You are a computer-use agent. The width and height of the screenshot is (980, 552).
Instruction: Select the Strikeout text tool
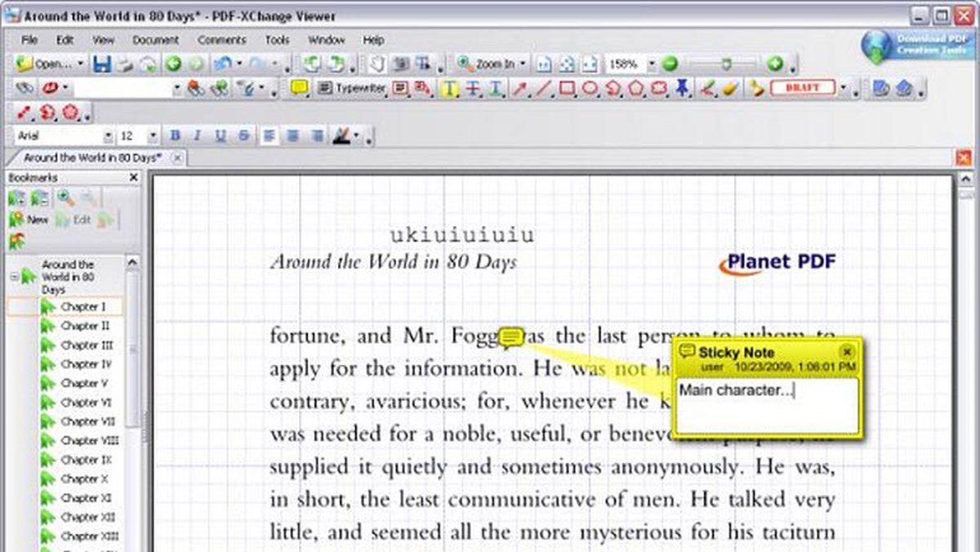(472, 87)
